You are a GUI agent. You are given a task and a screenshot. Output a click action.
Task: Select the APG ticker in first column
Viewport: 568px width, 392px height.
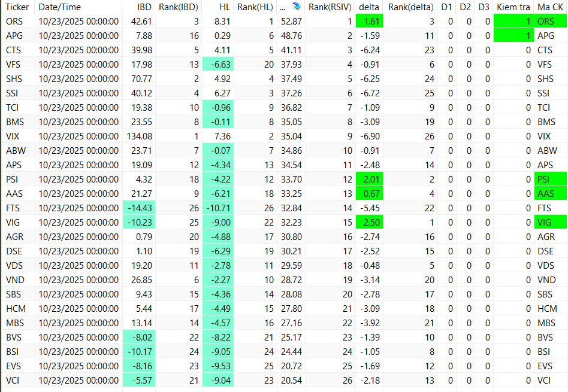coord(14,36)
